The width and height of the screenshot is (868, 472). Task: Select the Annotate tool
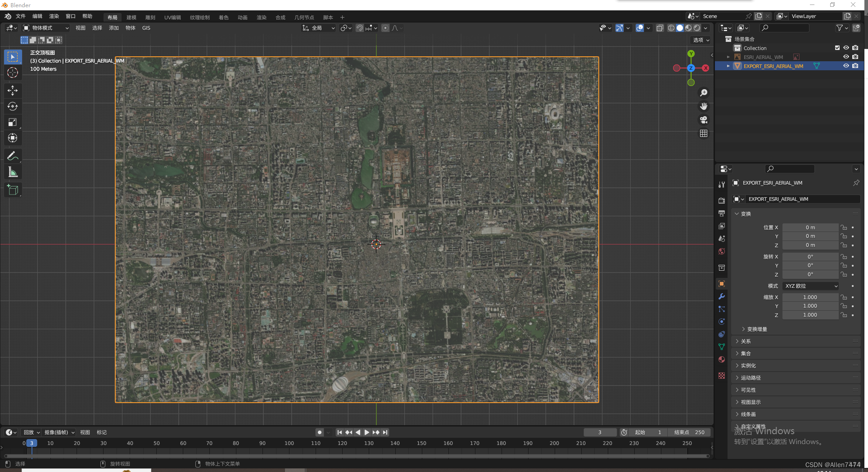13,156
